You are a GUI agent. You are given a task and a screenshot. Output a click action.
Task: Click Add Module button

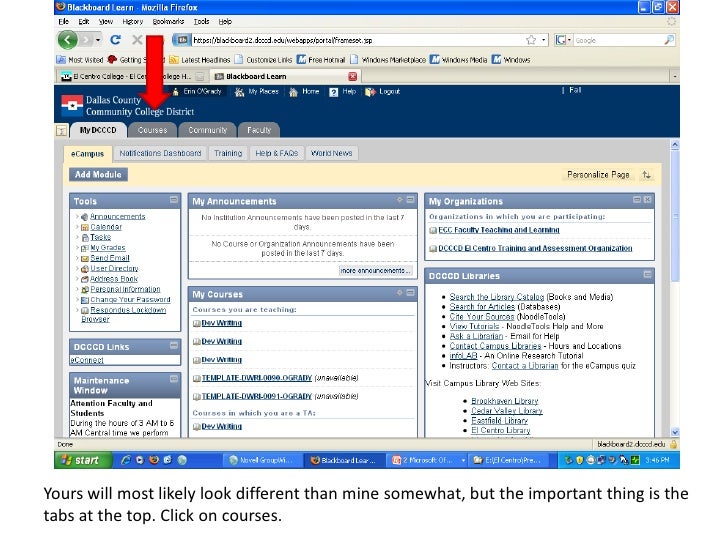pos(98,175)
